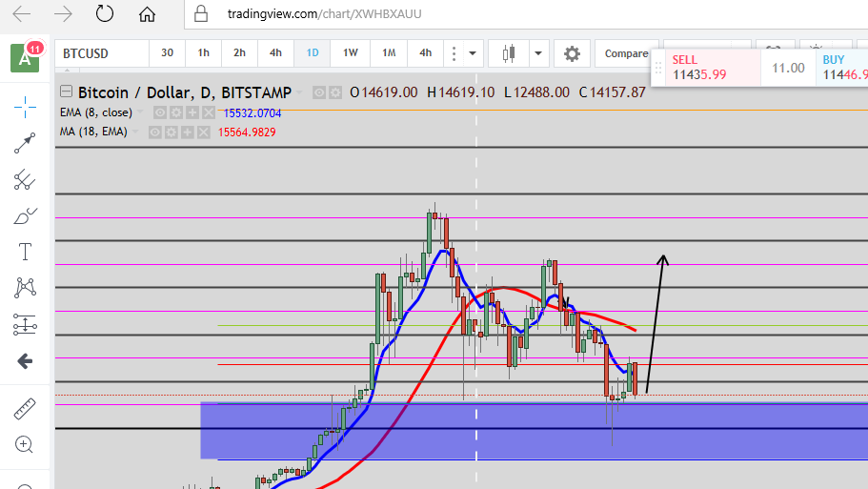Image resolution: width=868 pixels, height=489 pixels.
Task: Click the BTCUSD symbol search field
Action: pos(102,53)
